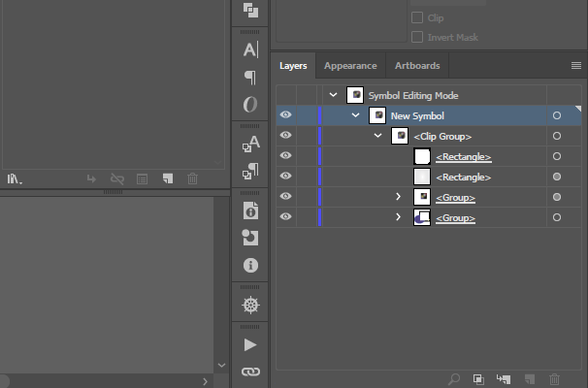
Task: Click the New Symbol layer color bar
Action: pyautogui.click(x=319, y=115)
